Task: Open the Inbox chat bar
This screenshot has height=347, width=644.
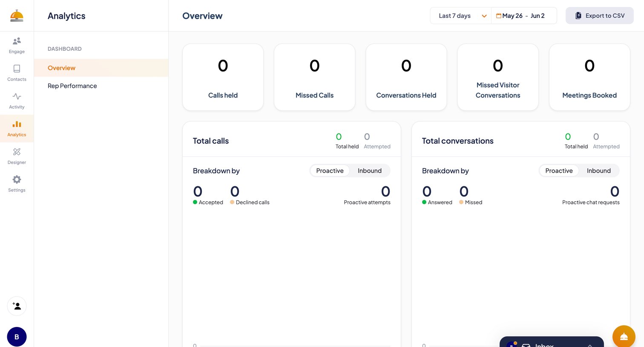Action: (x=552, y=342)
